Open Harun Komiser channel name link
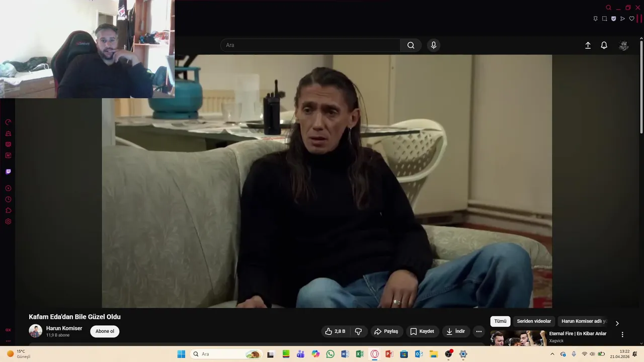Image resolution: width=644 pixels, height=362 pixels. 64,328
